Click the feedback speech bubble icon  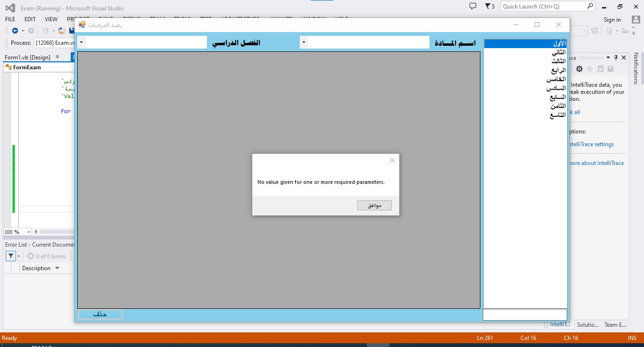pyautogui.click(x=473, y=6)
